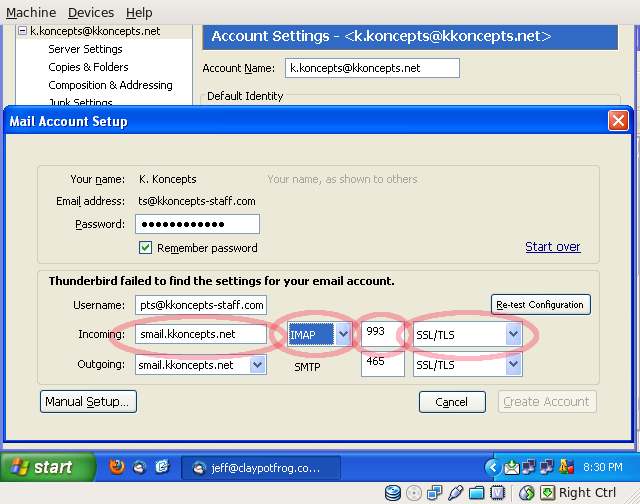Click the VirtualBox mouse integration status icon
Image resolution: width=640 pixels, height=504 pixels.
coord(527,493)
